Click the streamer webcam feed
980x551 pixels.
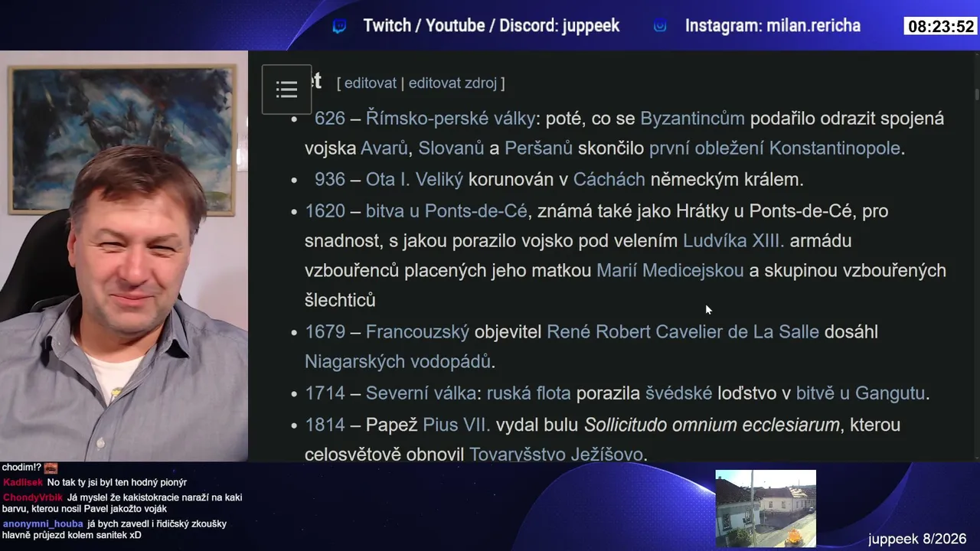(124, 256)
